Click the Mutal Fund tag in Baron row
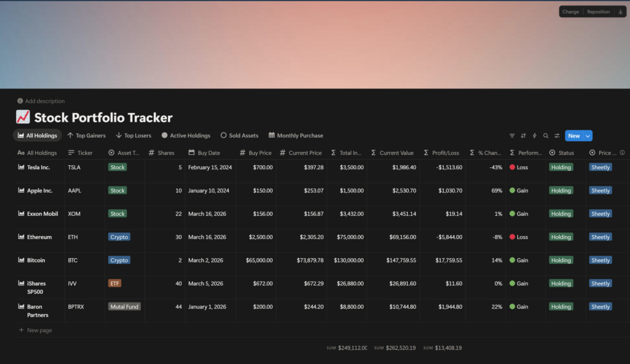Screen dimensions: 630x364 [124, 307]
